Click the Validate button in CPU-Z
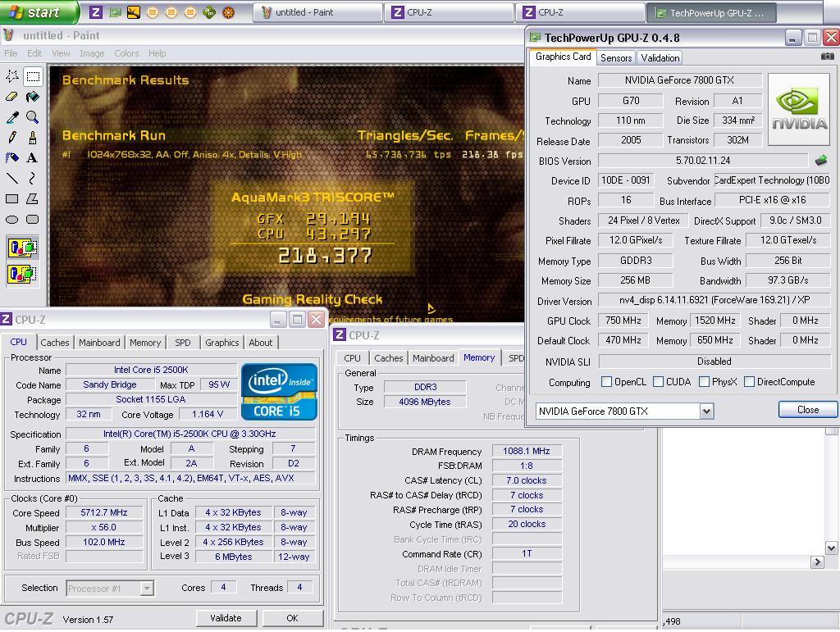The image size is (840, 632). [x=226, y=618]
